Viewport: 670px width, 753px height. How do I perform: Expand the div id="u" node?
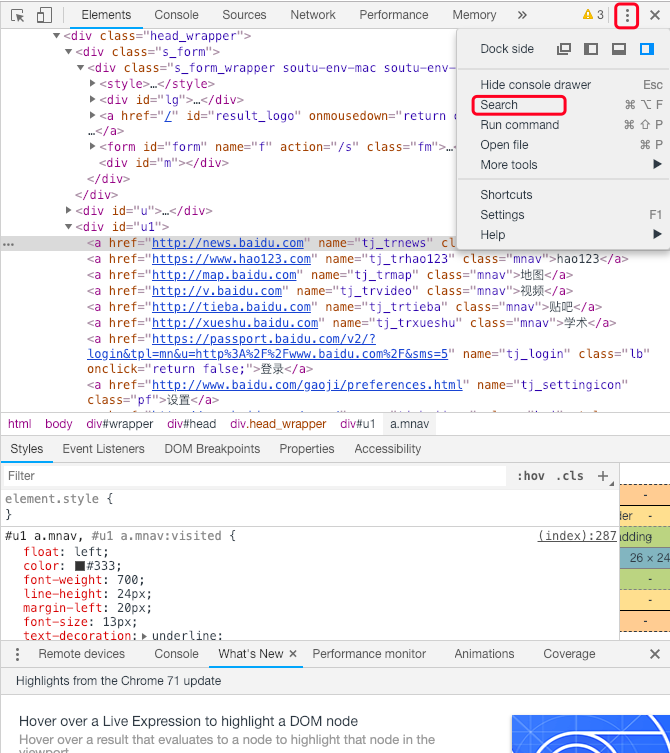(69, 210)
